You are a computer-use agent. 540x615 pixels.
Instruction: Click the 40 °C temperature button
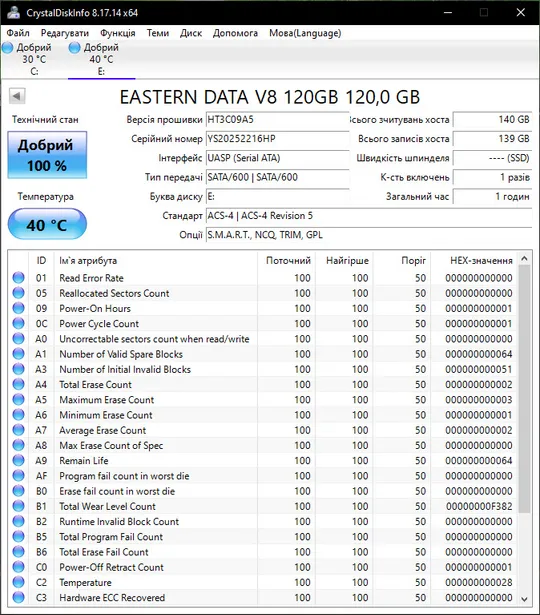click(x=47, y=224)
